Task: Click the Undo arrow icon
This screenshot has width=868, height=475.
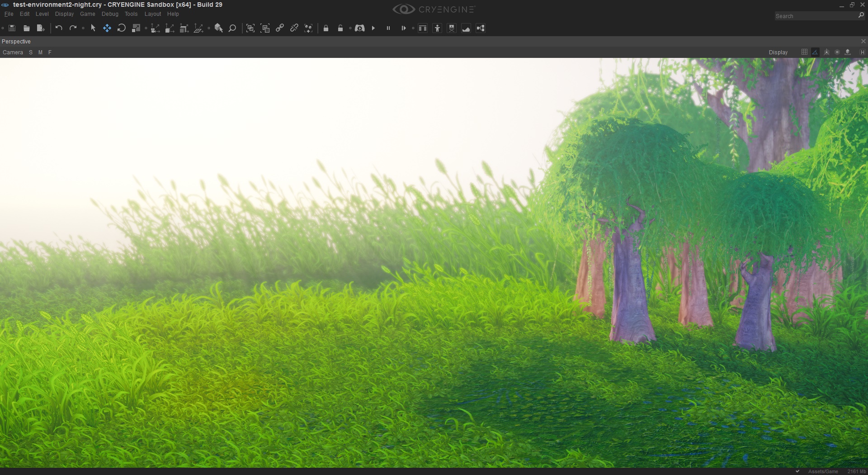Action: point(59,28)
